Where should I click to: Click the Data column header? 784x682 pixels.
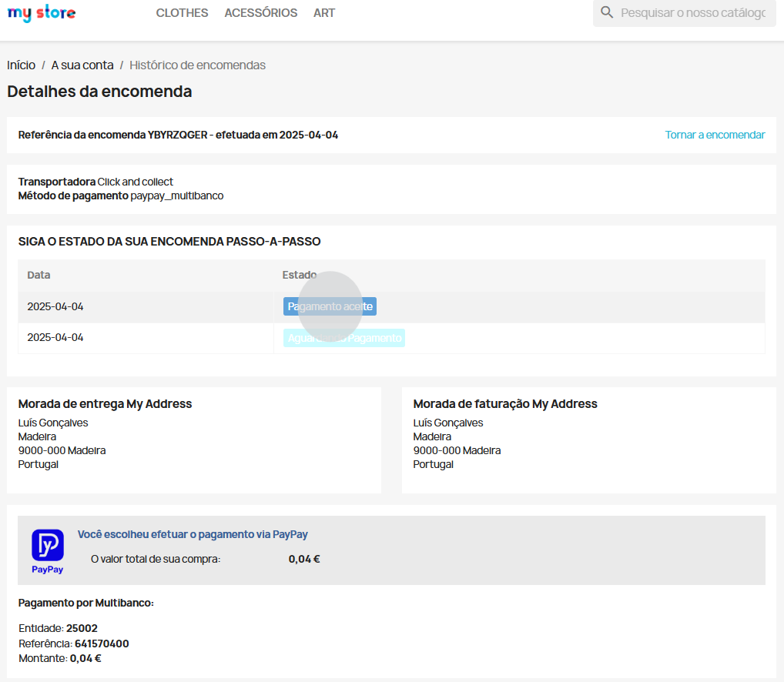point(39,275)
